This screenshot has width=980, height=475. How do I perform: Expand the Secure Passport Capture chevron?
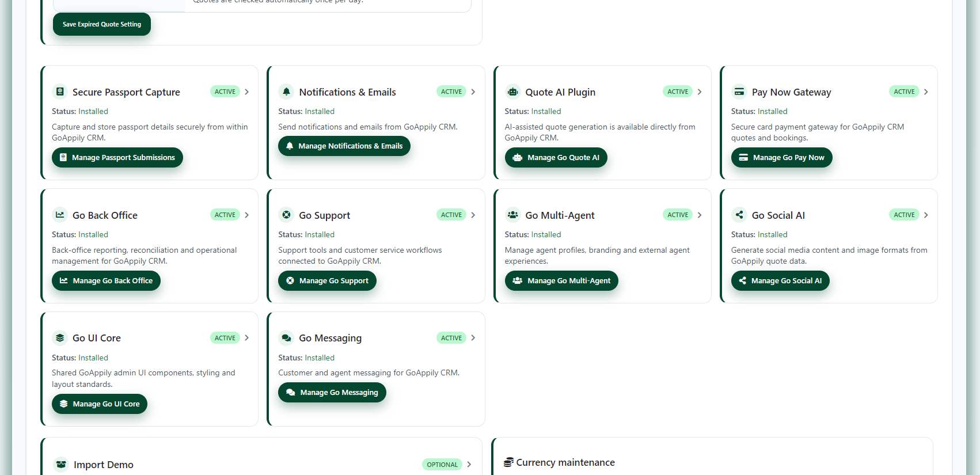pos(247,92)
